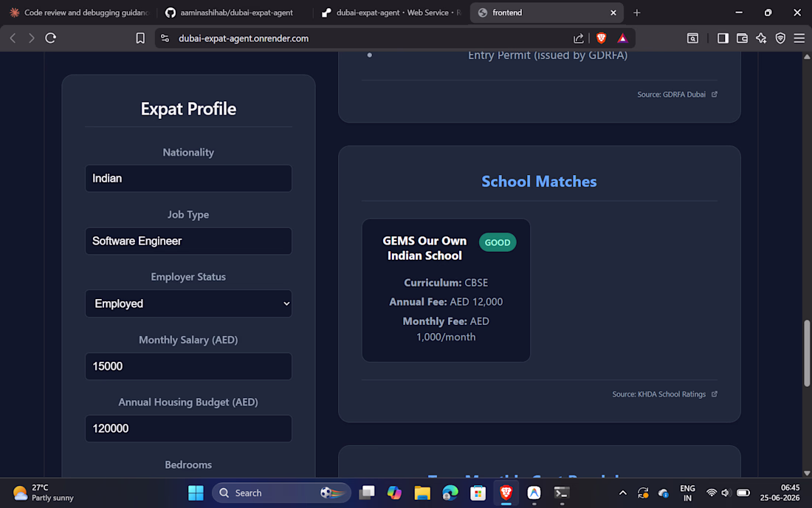Viewport: 812px width, 508px height.
Task: Open Brave browser taskbar icon
Action: pyautogui.click(x=506, y=493)
